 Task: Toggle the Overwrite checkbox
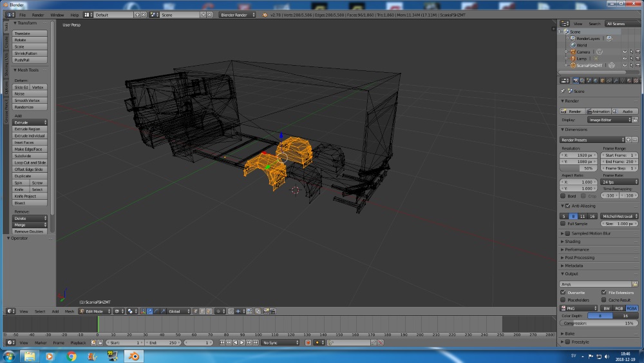tap(563, 292)
